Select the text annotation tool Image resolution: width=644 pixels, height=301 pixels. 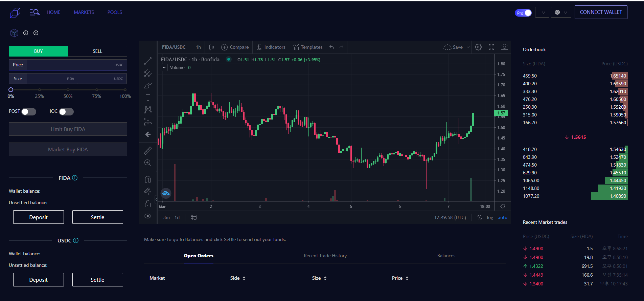click(148, 98)
